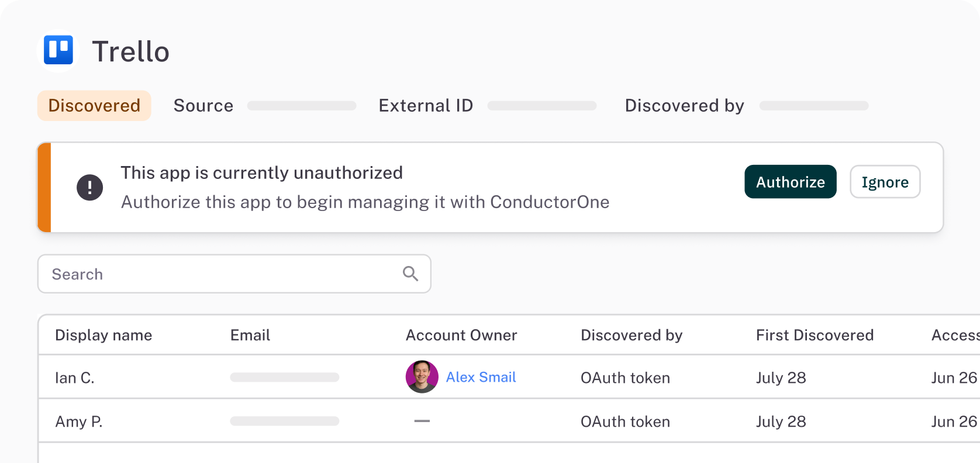Click the Trello app logo icon
The width and height of the screenshot is (980, 463).
[58, 50]
